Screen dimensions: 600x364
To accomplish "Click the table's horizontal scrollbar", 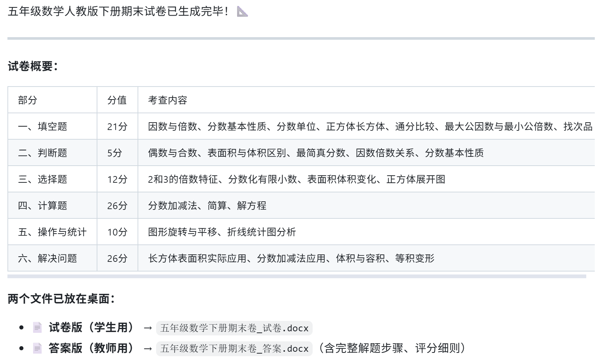I will [297, 276].
